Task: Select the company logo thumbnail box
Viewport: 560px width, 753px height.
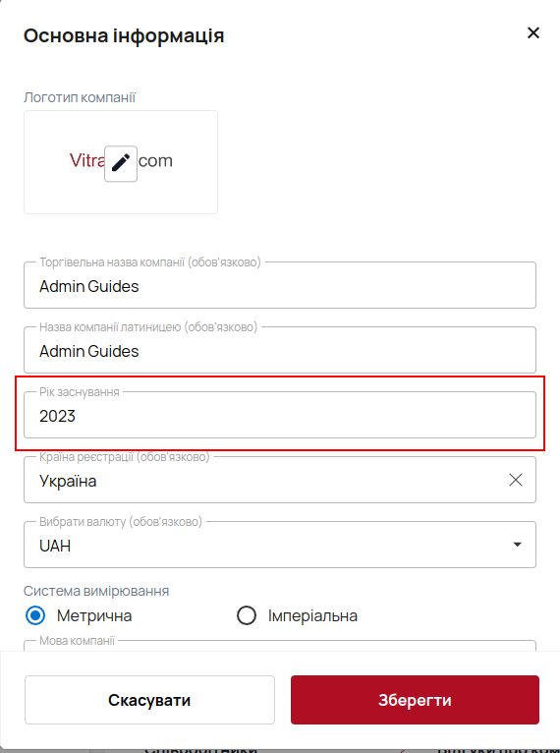Action: 121,162
